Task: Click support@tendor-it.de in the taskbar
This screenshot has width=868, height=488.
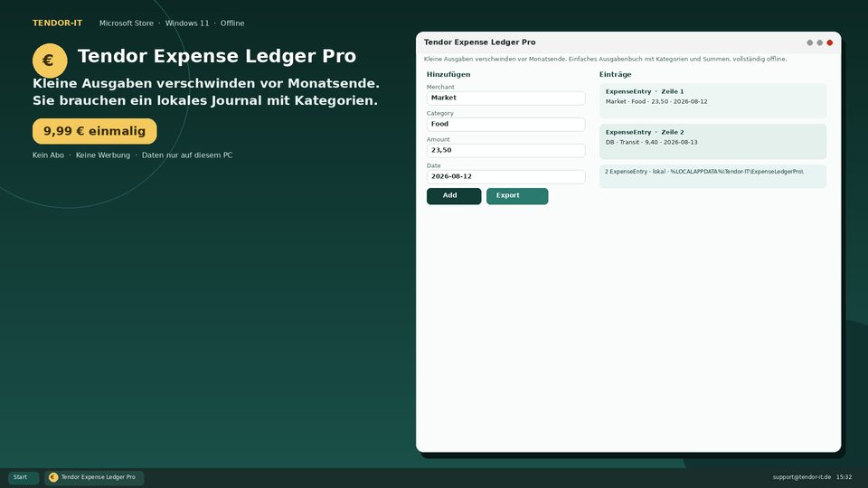Action: click(x=802, y=477)
